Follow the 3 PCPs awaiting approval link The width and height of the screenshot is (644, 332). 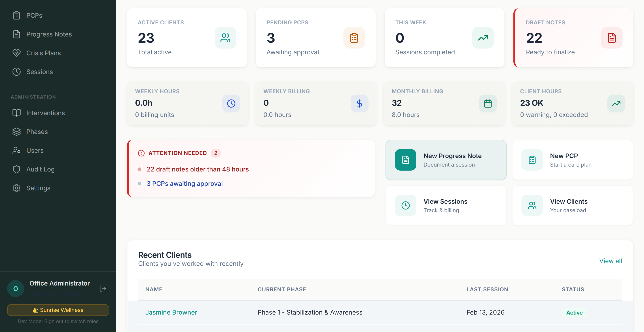[x=184, y=183]
